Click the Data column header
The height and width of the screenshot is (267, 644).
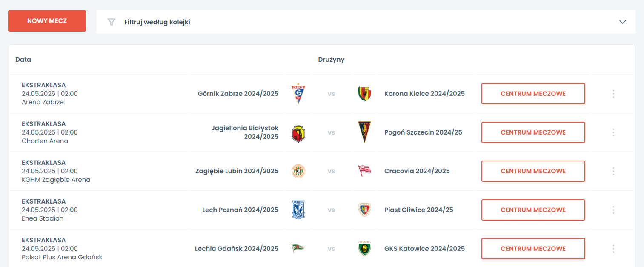point(23,60)
